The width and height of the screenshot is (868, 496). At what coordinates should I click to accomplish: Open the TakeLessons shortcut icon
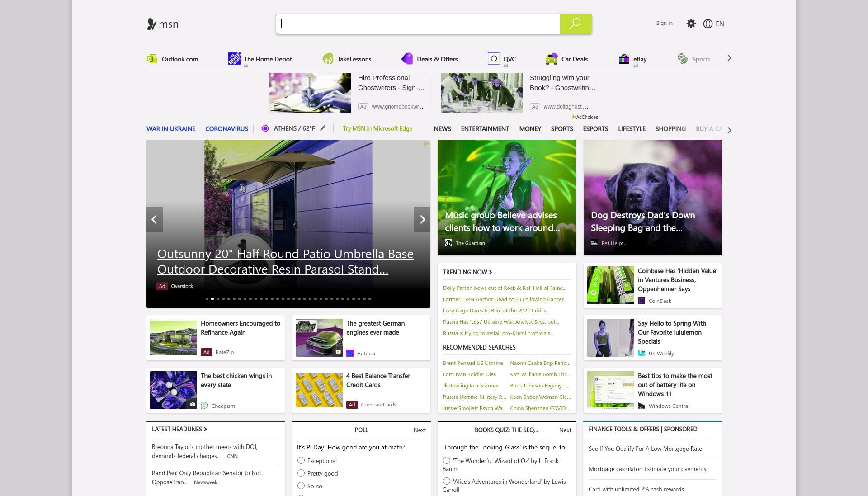point(328,59)
